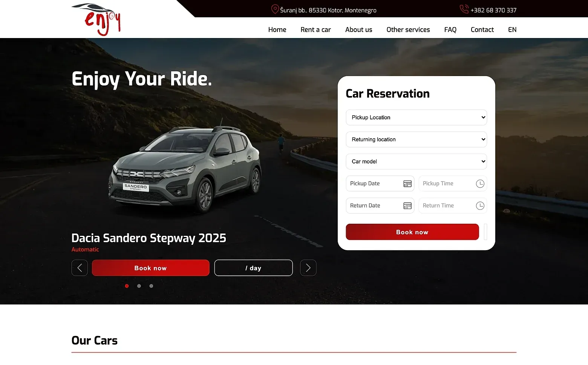Click the Pickup Date input field
The image size is (588, 365).
pyautogui.click(x=380, y=184)
